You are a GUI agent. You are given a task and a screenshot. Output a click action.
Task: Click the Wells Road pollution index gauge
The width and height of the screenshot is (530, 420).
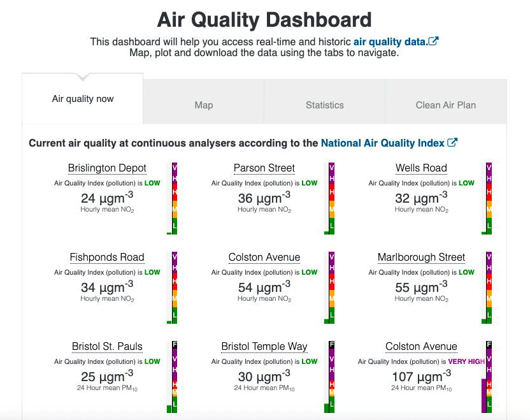click(489, 198)
